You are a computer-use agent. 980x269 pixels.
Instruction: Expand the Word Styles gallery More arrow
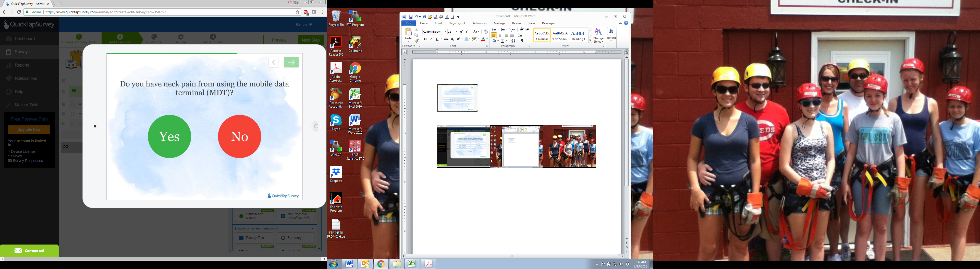click(590, 40)
